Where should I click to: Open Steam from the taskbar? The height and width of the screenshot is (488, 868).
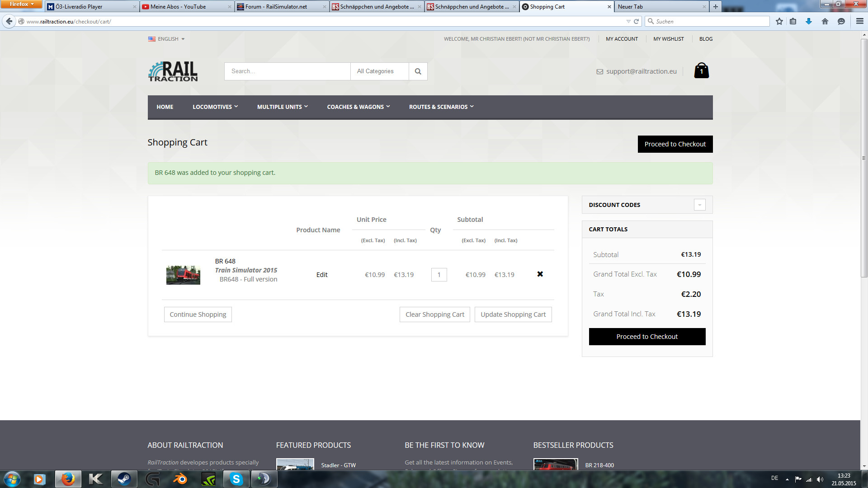point(124,479)
